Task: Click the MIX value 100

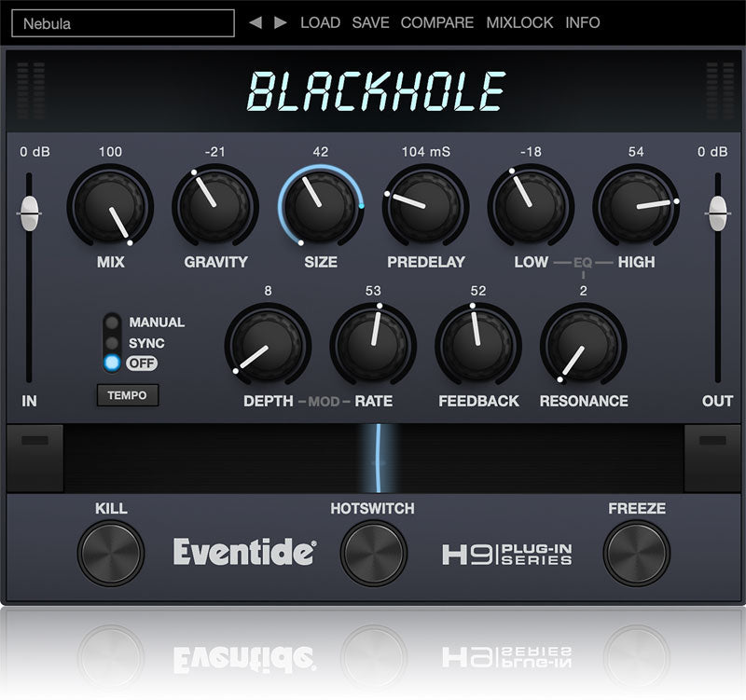Action: pos(110,152)
